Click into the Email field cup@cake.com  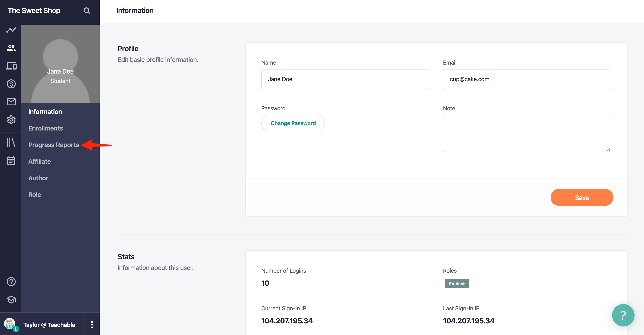527,79
